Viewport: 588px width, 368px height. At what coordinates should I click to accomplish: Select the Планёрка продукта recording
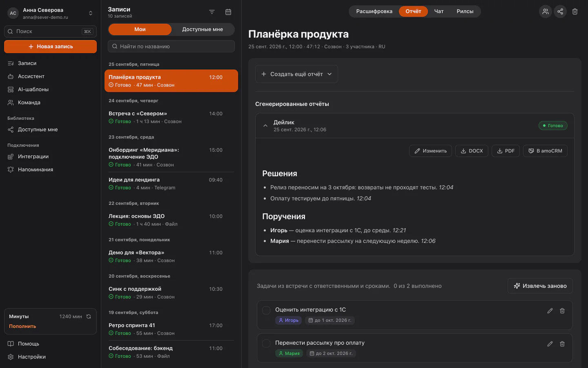click(171, 81)
